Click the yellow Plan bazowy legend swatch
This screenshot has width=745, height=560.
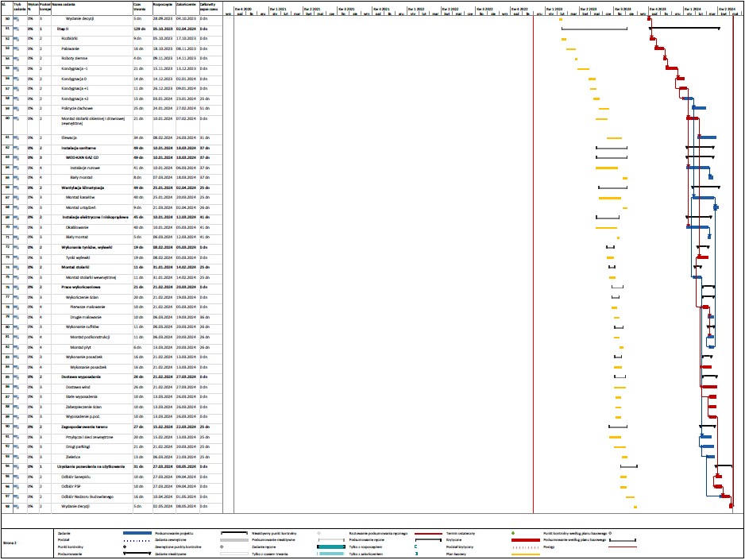[523, 554]
